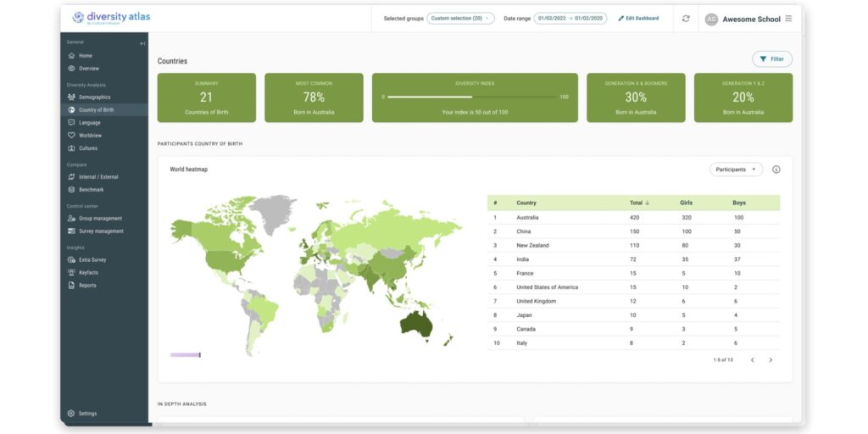
Task: Click the Settings gear icon in sidebar
Action: (71, 414)
